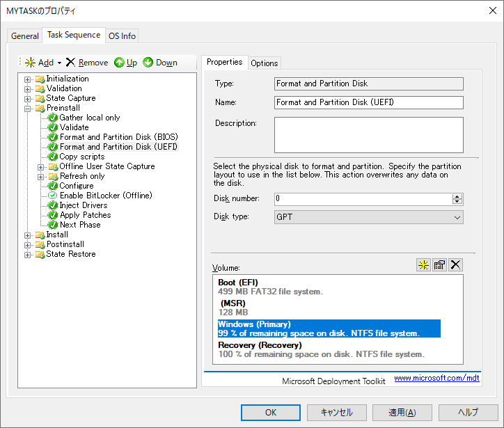
Task: Click the Add star icon in toolbar
Action: 30,63
